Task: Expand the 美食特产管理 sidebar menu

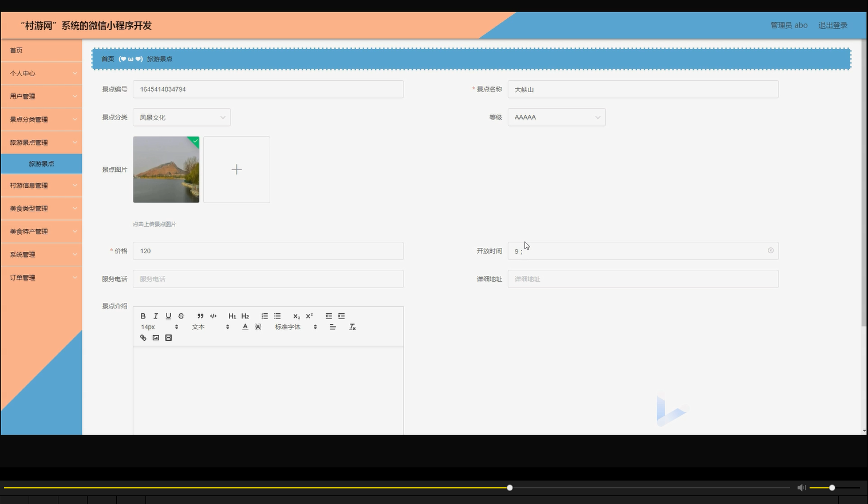Action: pyautogui.click(x=41, y=231)
